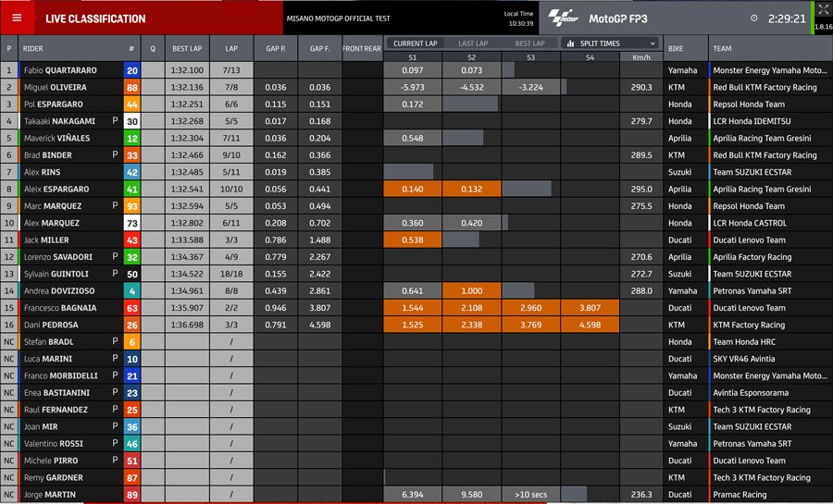
Task: Select rider Jack MILLER
Action: [46, 240]
